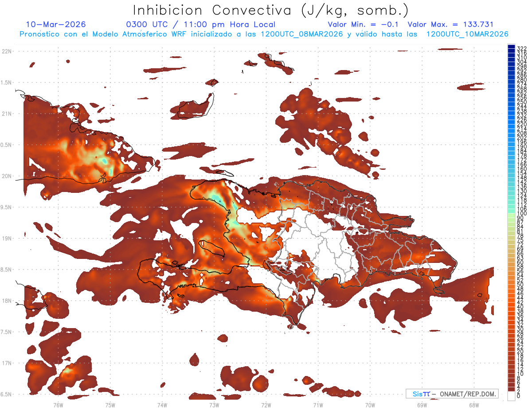This screenshot has height=411, width=532.
Task: Click the darkest blue swatch atop the color scale
Action: point(511,47)
